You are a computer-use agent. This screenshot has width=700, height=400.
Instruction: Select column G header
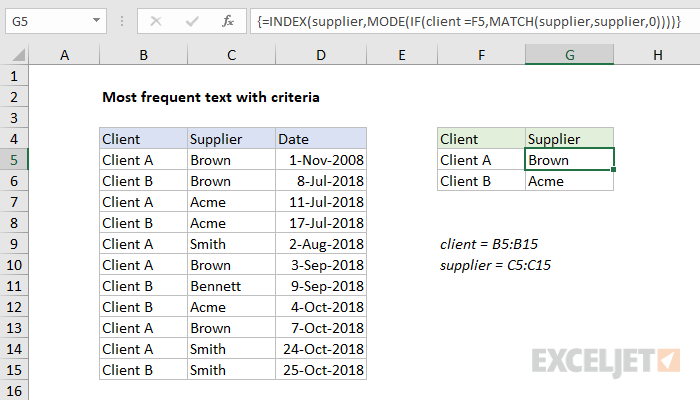pos(569,55)
